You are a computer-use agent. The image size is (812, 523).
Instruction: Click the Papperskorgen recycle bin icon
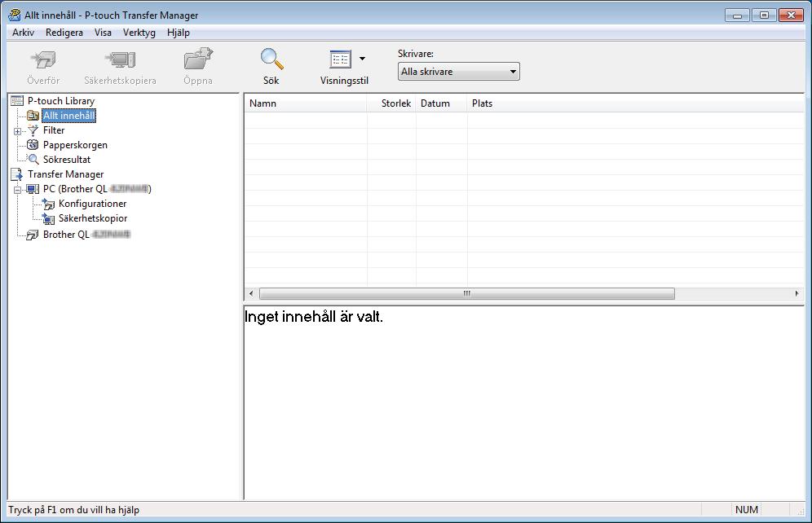[33, 144]
